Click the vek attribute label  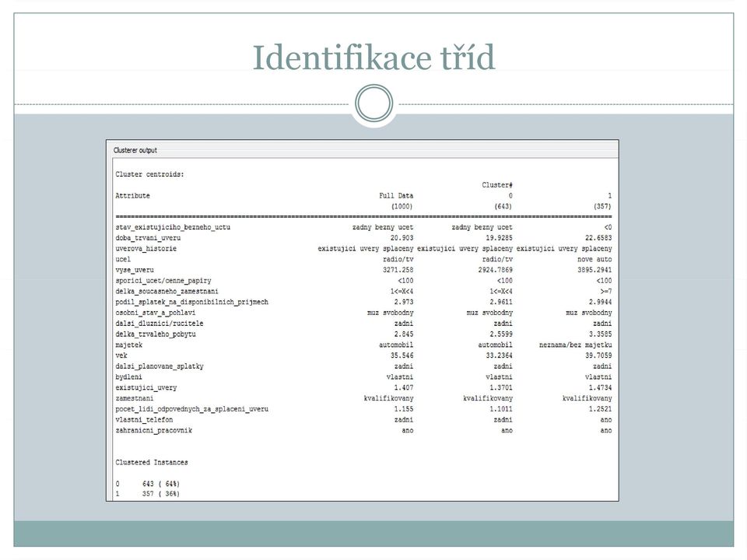121,355
